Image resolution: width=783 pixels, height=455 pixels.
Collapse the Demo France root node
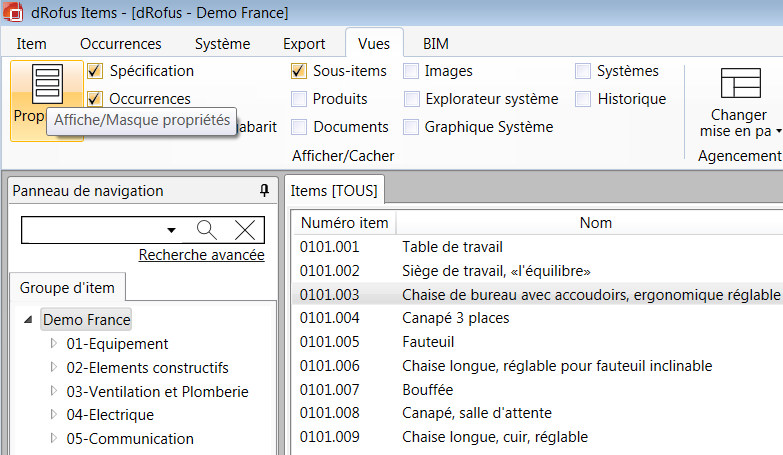pos(28,320)
